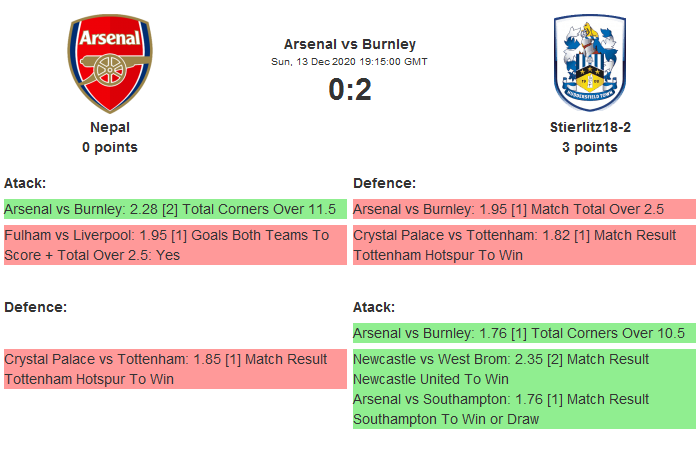
Task: Select the Nepal player name
Action: tap(110, 127)
